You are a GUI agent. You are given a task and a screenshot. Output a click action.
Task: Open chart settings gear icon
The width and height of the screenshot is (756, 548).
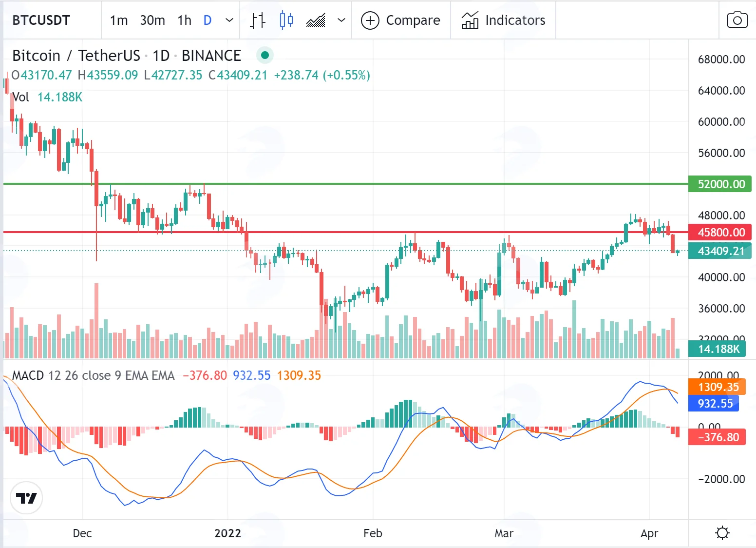pyautogui.click(x=722, y=533)
